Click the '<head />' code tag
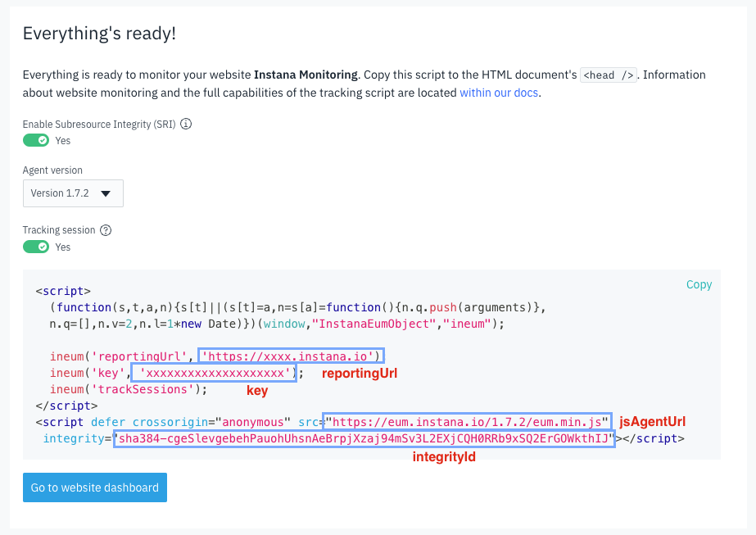Image resolution: width=756 pixels, height=535 pixels. tap(609, 75)
